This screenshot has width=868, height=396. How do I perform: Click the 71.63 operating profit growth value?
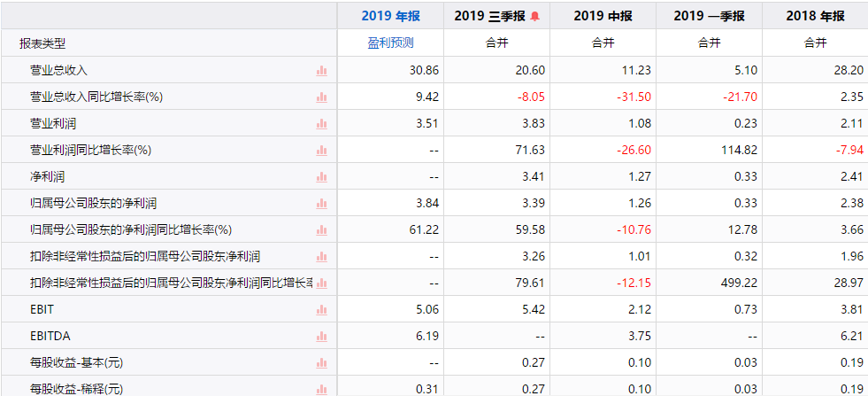[x=531, y=151]
